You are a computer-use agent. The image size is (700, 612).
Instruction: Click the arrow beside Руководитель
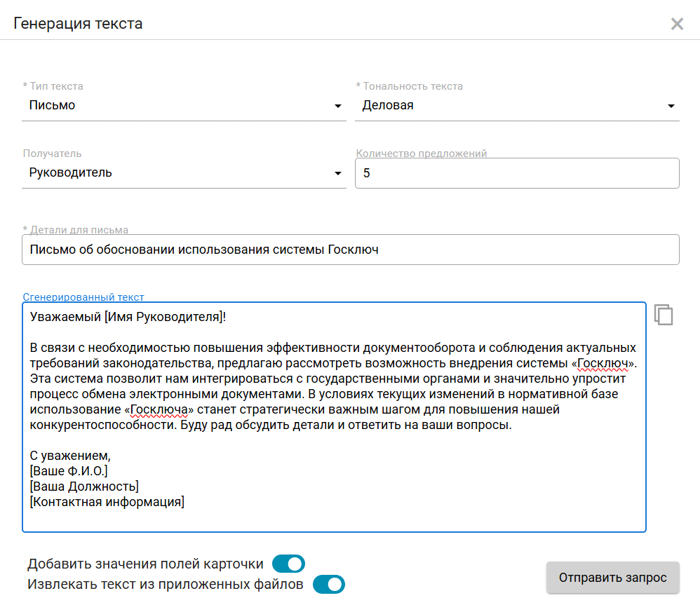pyautogui.click(x=337, y=174)
